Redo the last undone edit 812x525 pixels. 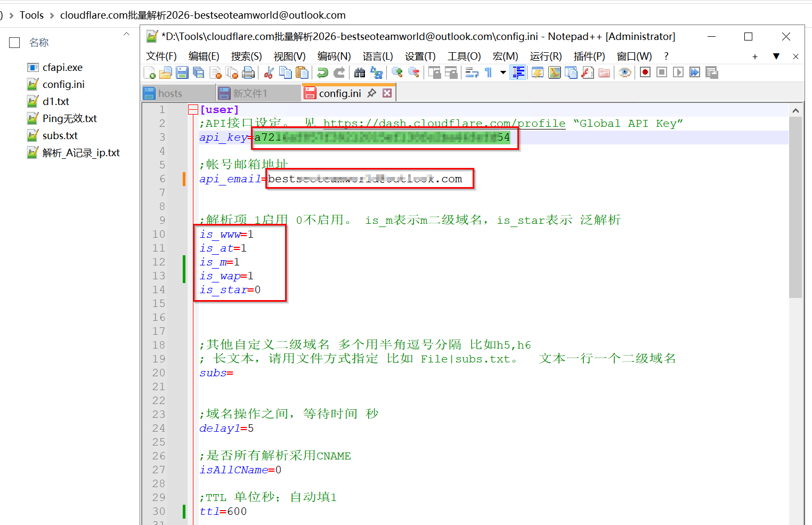(339, 72)
